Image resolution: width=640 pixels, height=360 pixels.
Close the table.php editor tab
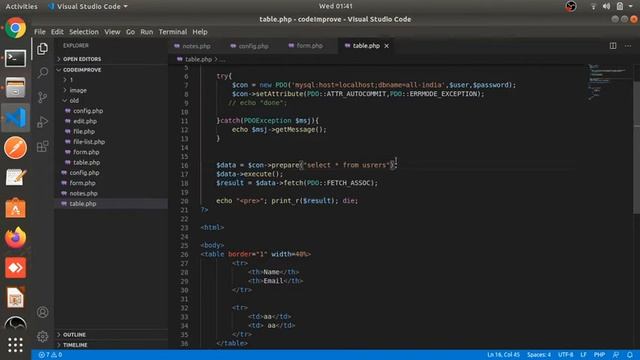click(x=386, y=46)
